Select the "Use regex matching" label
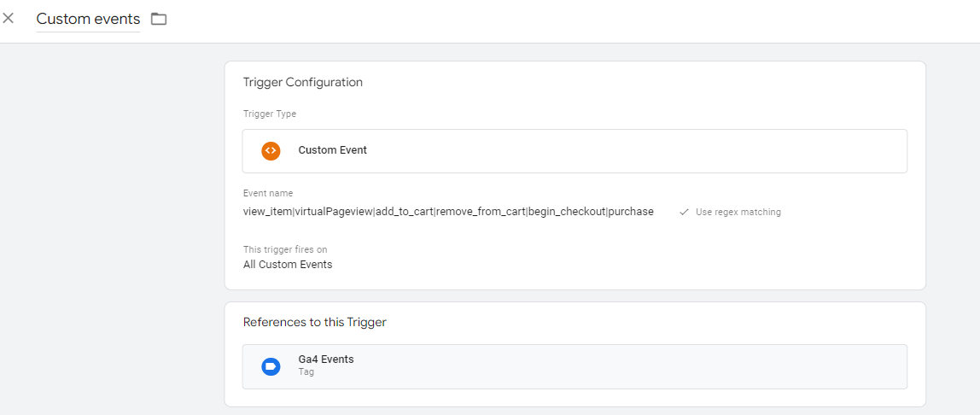The height and width of the screenshot is (415, 980). pyautogui.click(x=738, y=212)
